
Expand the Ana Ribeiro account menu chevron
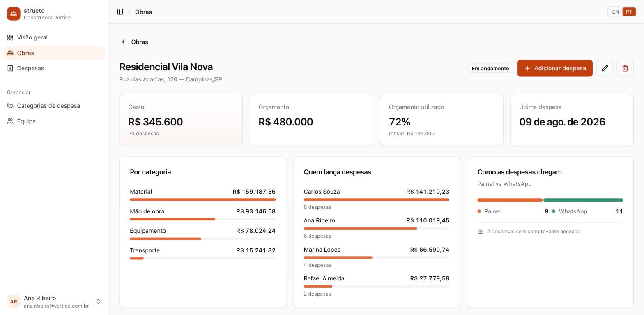coord(98,301)
